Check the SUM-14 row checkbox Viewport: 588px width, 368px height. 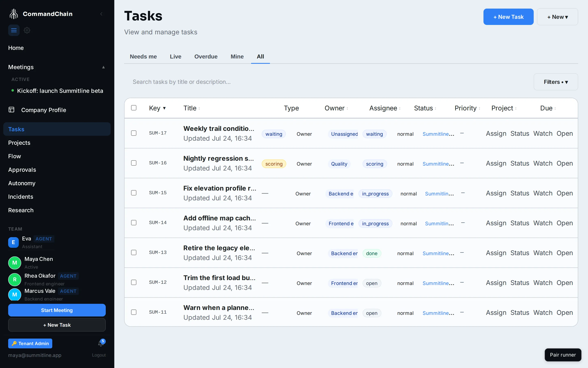134,222
